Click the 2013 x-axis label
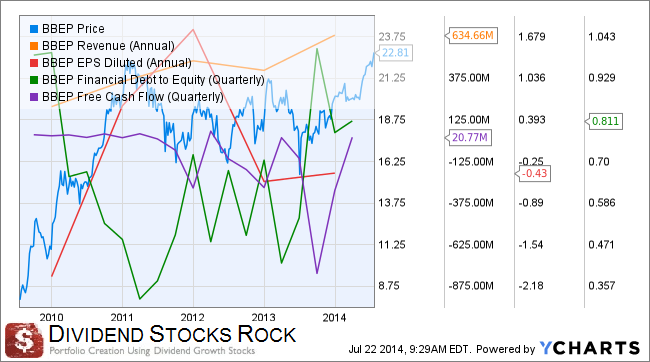This screenshot has height=362, width=650. point(264,318)
